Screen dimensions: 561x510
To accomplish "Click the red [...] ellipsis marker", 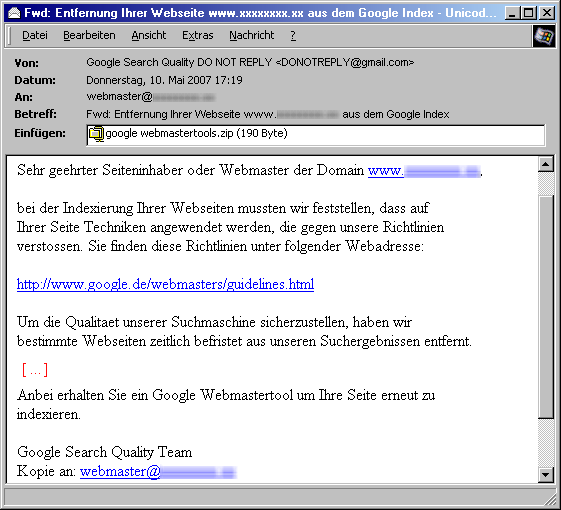I will click(35, 370).
